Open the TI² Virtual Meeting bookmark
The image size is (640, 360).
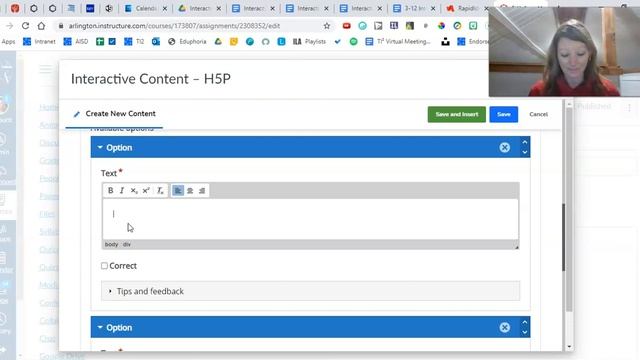pos(398,42)
